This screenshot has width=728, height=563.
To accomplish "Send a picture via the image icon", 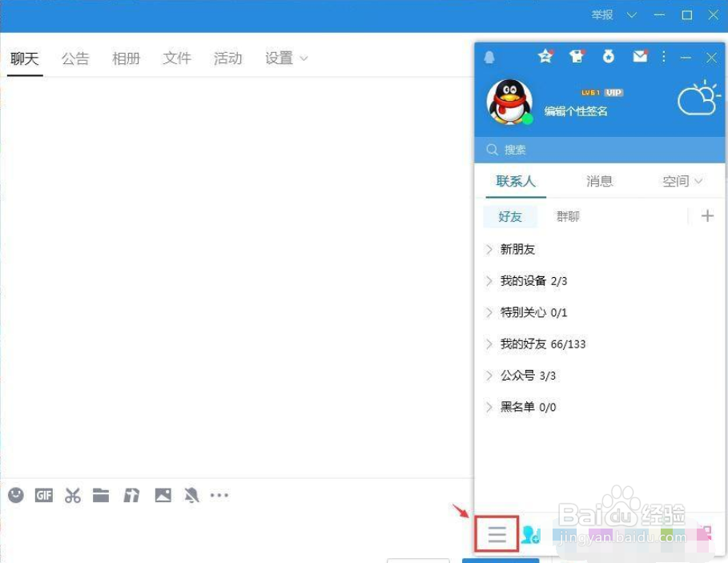I will point(163,495).
